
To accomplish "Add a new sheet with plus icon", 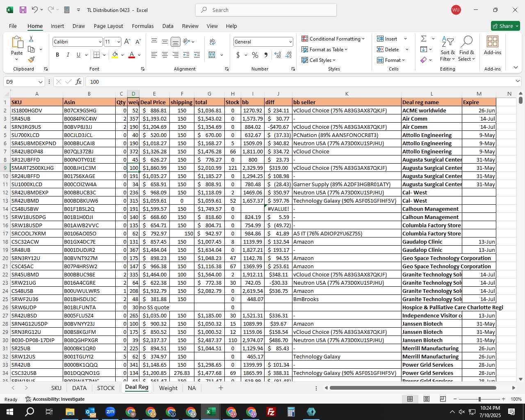I will click(x=221, y=388).
